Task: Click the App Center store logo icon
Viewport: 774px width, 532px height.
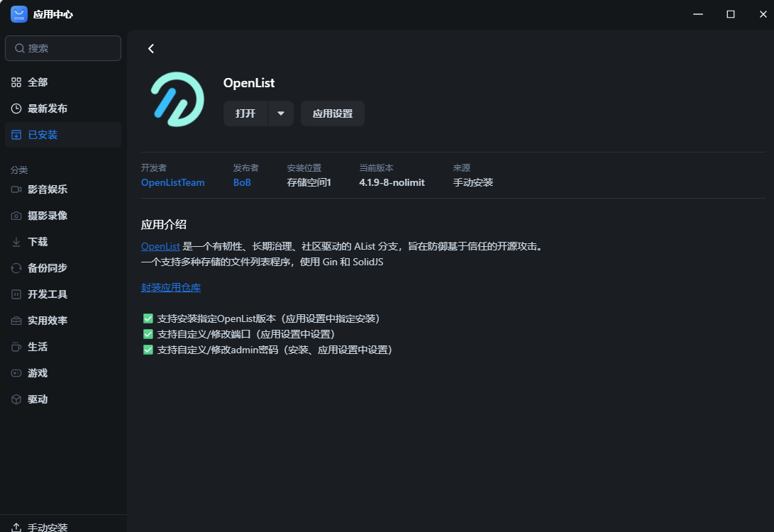Action: coord(18,14)
